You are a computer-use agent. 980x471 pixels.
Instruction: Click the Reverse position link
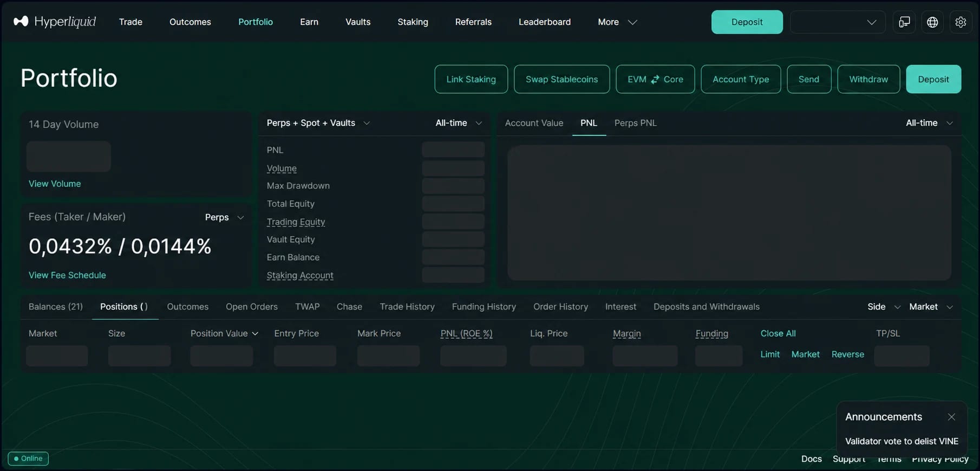click(848, 354)
